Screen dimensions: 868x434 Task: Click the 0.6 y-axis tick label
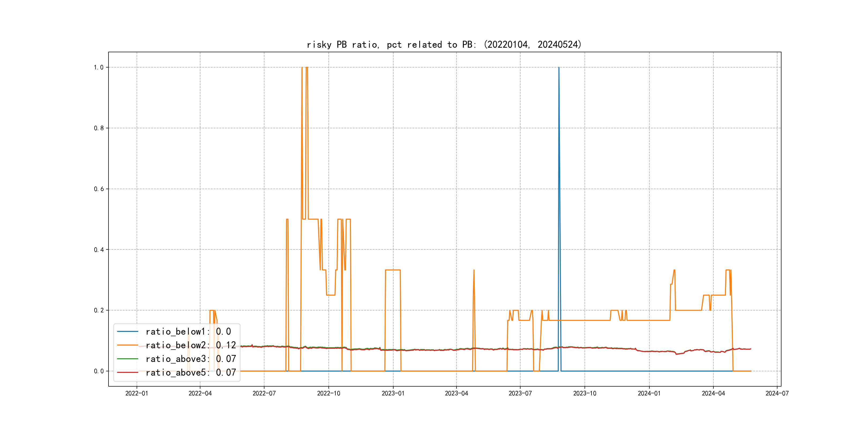coord(98,189)
